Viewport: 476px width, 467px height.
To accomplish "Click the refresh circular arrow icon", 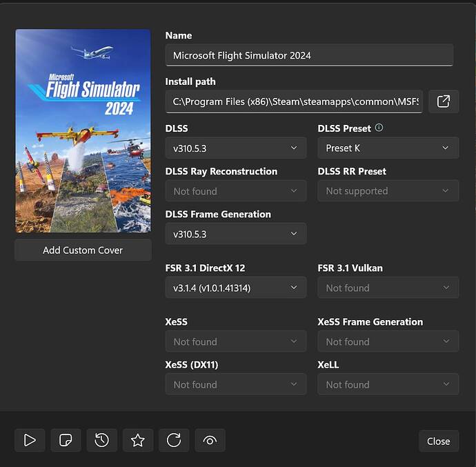I will tap(174, 440).
